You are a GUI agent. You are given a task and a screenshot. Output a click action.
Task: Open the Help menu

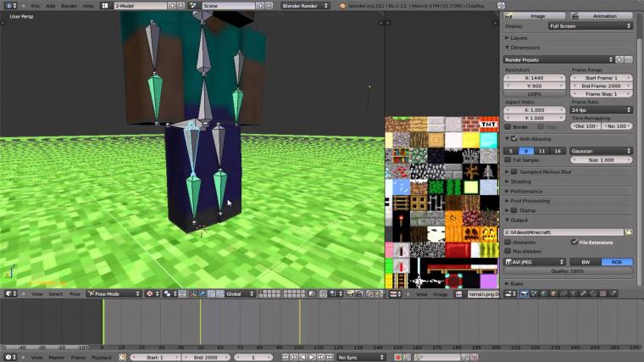pos(88,6)
